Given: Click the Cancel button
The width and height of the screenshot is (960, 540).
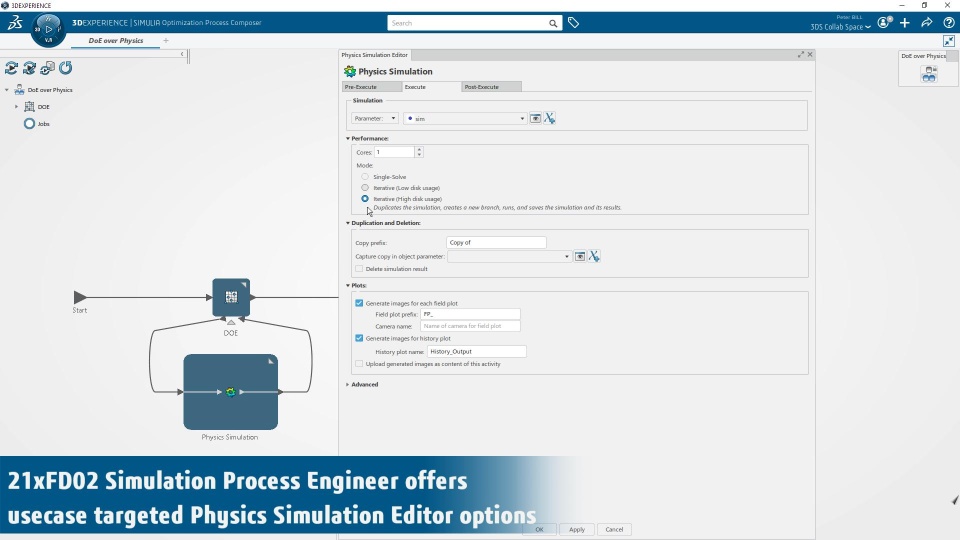Looking at the screenshot, I should [614, 529].
